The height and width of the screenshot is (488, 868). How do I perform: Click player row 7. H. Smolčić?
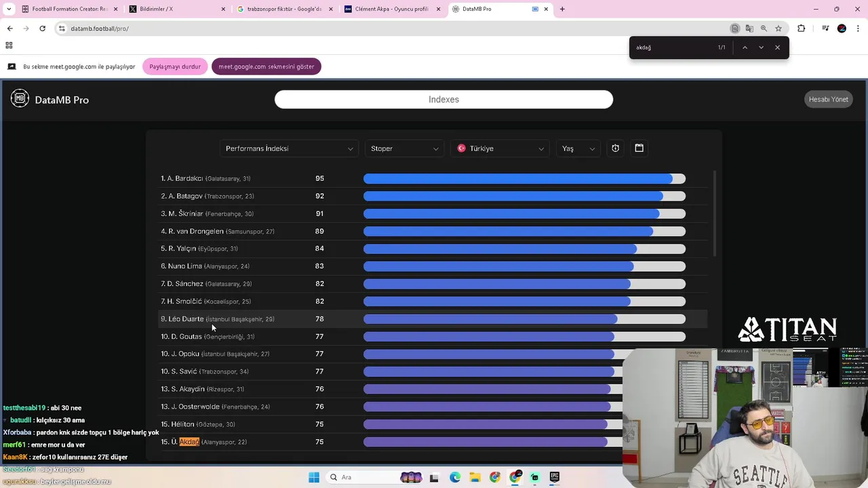click(434, 302)
